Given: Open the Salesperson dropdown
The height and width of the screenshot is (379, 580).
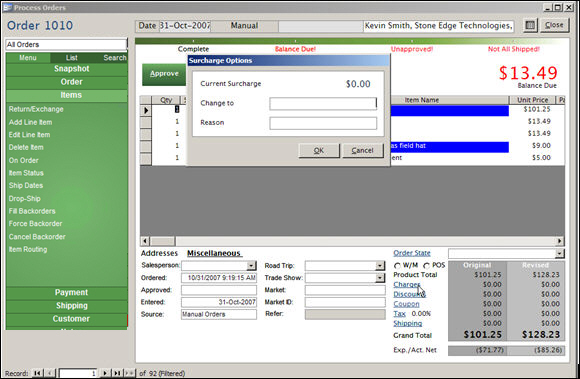Looking at the screenshot, I should tap(251, 265).
